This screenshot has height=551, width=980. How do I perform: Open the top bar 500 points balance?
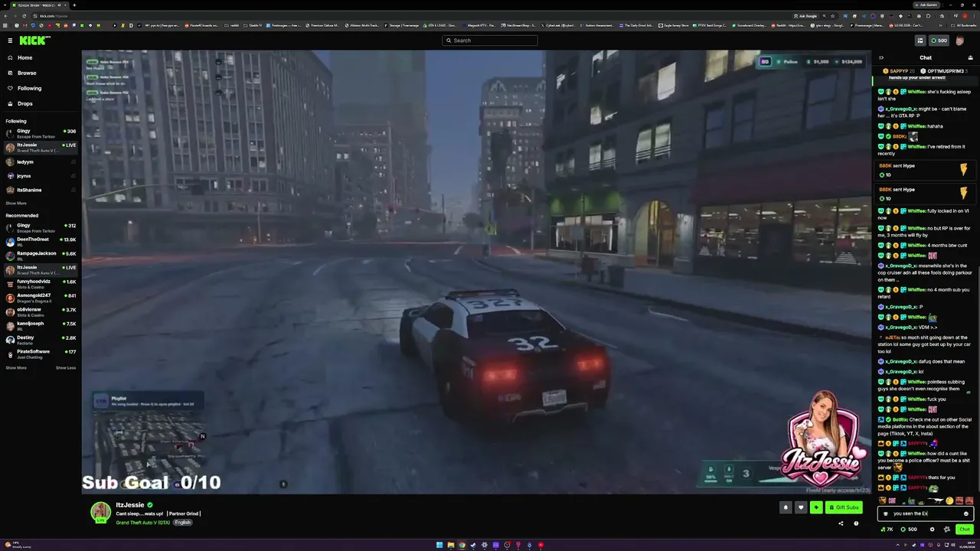point(939,41)
